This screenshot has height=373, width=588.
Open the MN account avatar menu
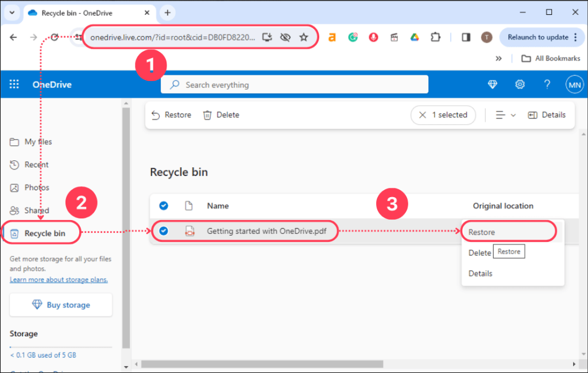pos(574,84)
